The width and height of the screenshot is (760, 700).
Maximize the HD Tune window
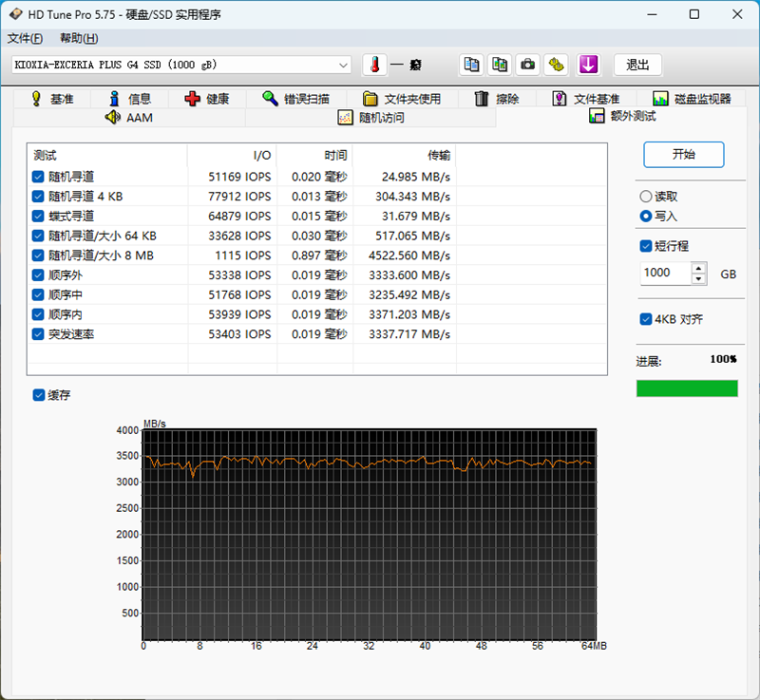coord(694,14)
